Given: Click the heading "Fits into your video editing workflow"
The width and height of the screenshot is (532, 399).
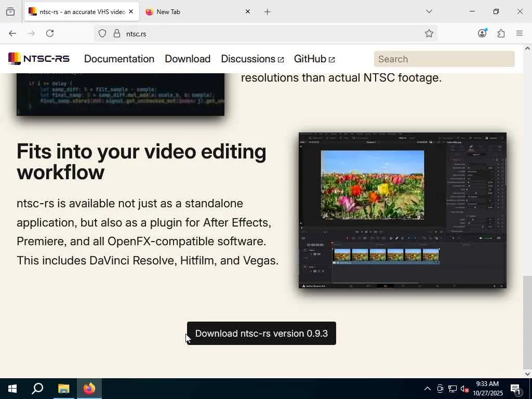Looking at the screenshot, I should tap(141, 162).
